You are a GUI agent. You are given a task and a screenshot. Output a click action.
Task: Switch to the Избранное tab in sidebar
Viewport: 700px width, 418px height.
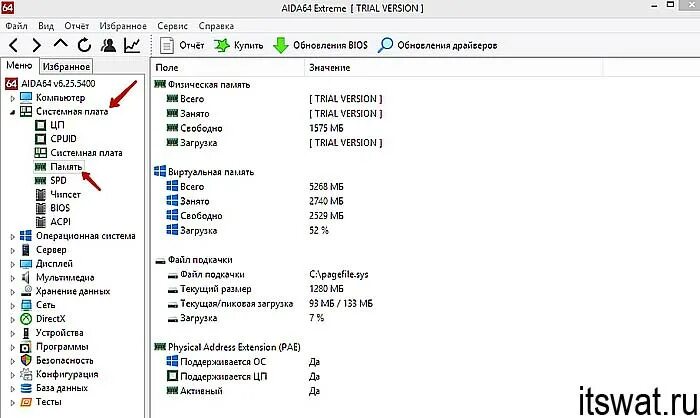coord(66,67)
